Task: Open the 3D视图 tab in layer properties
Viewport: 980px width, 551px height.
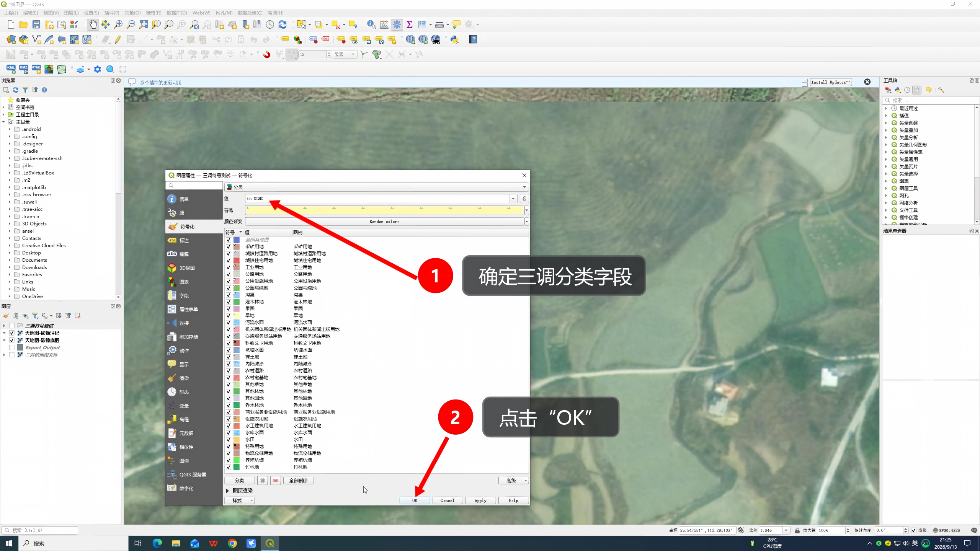Action: click(194, 268)
